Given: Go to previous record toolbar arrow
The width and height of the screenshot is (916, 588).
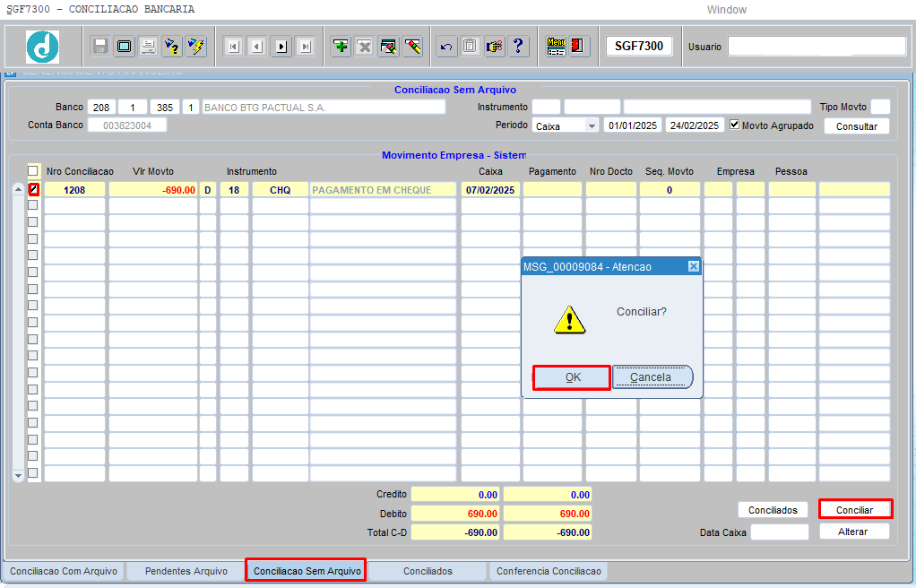Looking at the screenshot, I should (x=257, y=47).
